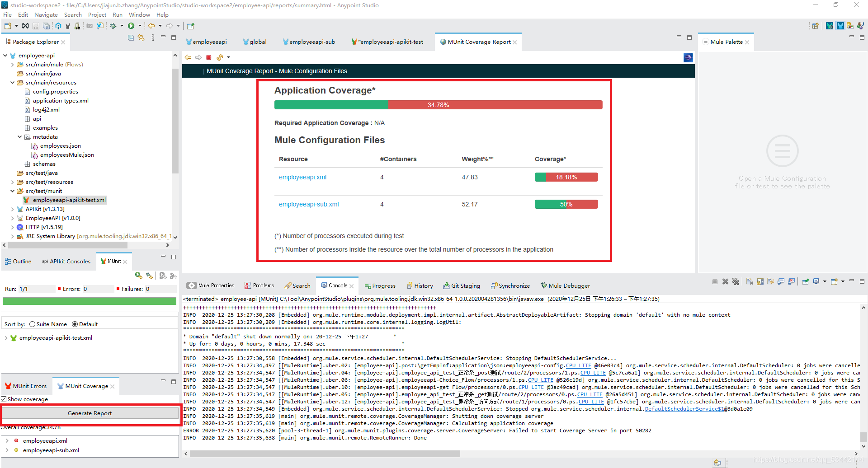868x468 pixels.
Task: Click the Save All toolbar icon
Action: coord(46,26)
